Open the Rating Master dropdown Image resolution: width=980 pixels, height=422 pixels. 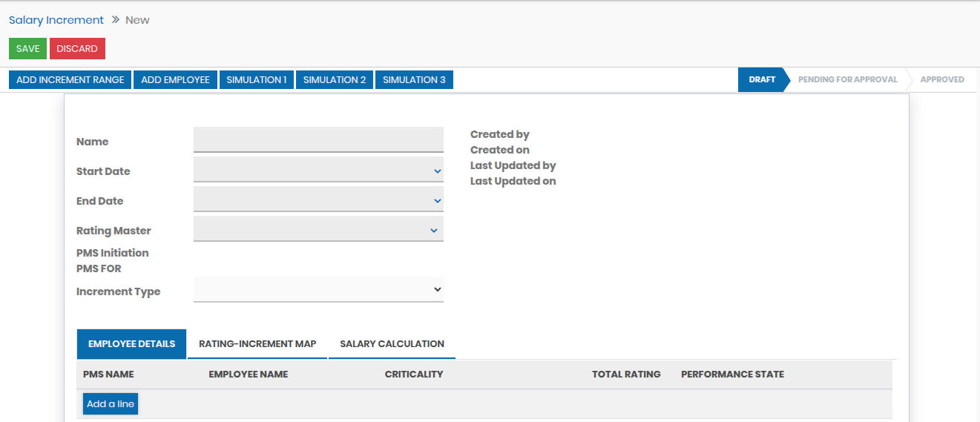[x=318, y=230]
